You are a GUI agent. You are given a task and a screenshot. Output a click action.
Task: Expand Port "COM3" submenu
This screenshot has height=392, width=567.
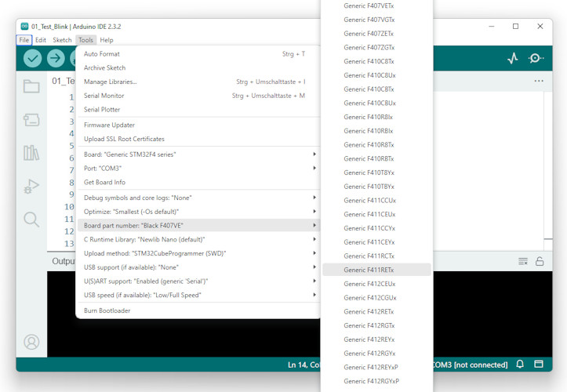click(x=198, y=169)
